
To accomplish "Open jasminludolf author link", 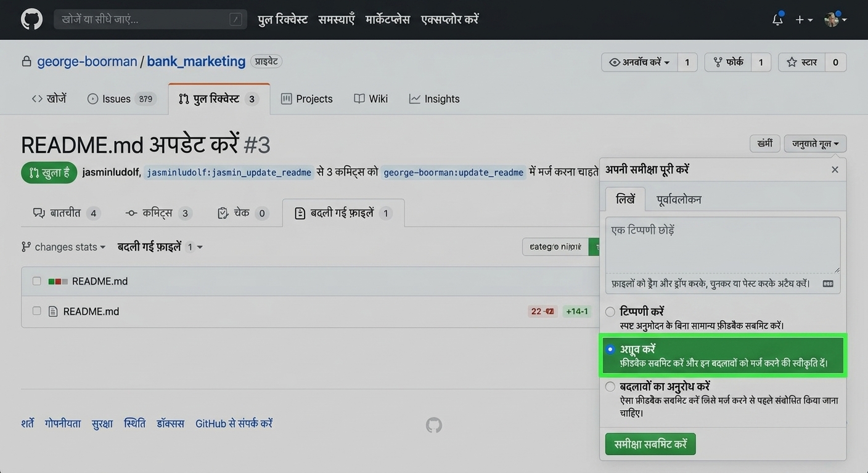I will pyautogui.click(x=112, y=172).
